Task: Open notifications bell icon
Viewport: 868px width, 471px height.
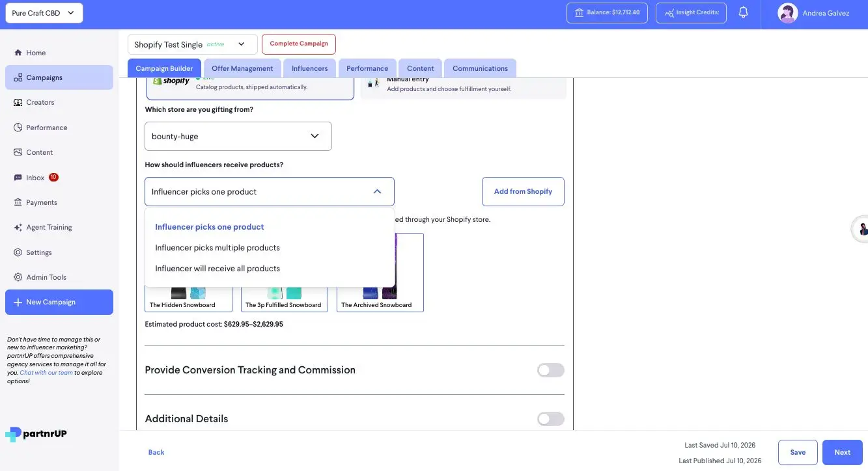Action: [743, 12]
